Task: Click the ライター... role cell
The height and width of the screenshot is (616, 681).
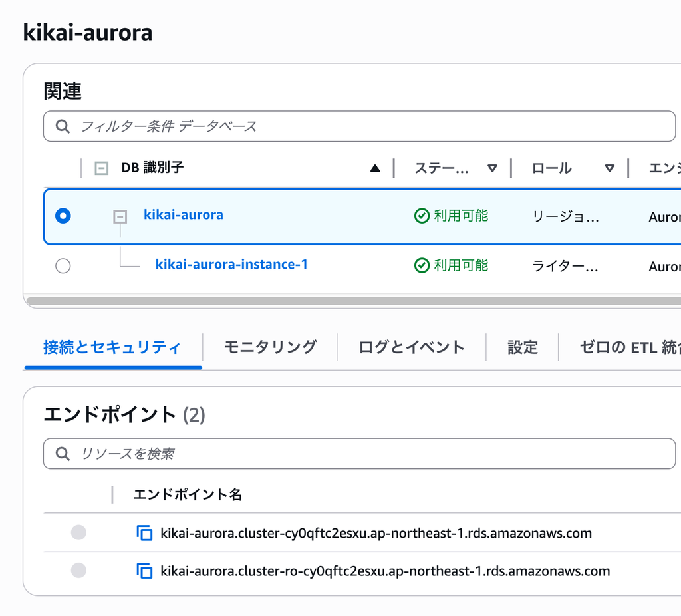Action: (x=565, y=266)
